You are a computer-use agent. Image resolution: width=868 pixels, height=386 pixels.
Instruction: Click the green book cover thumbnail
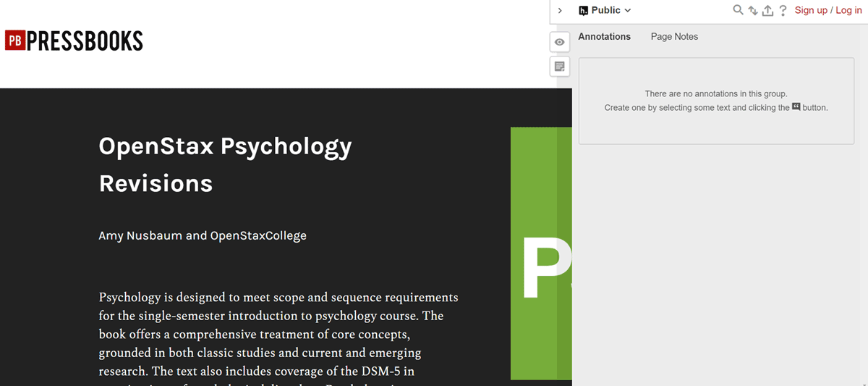coord(540,253)
